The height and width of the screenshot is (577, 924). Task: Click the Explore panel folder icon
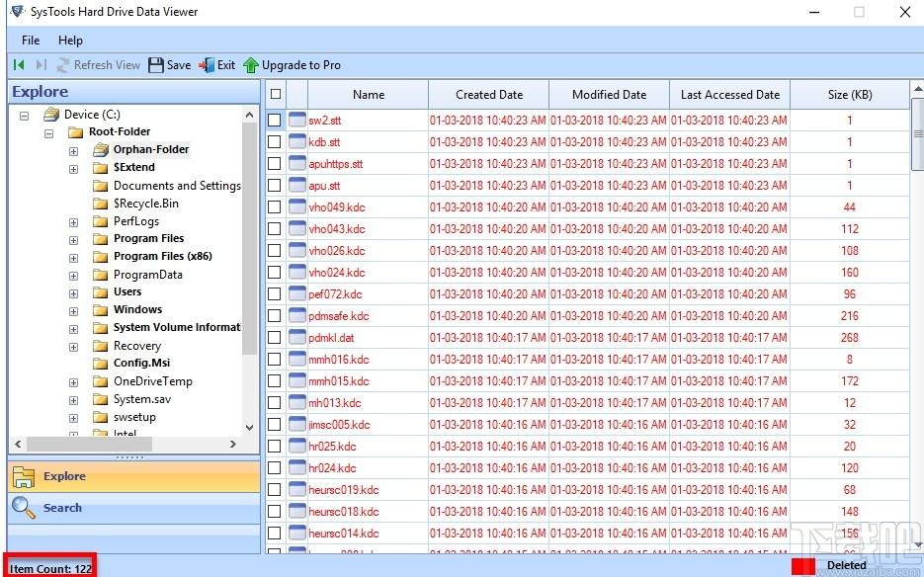pyautogui.click(x=24, y=476)
